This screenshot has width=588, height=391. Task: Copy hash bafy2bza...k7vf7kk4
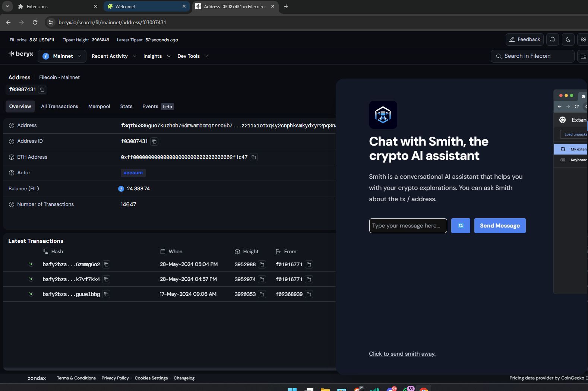tap(106, 279)
